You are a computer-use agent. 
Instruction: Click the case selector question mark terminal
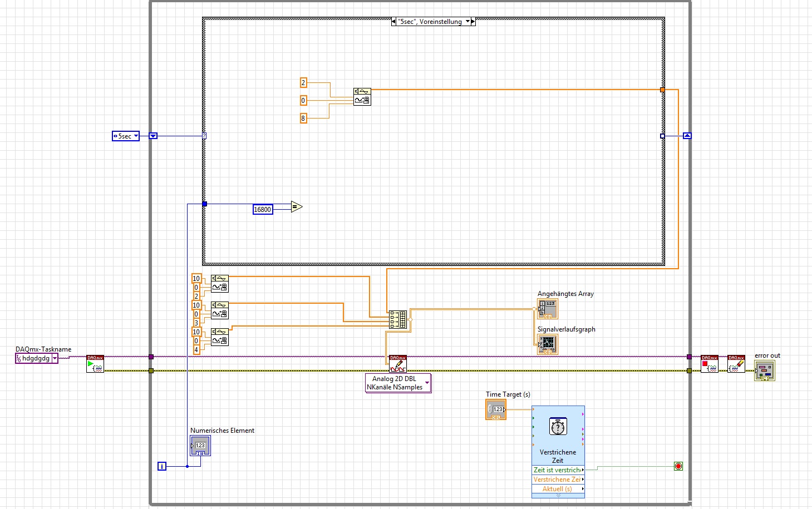204,136
